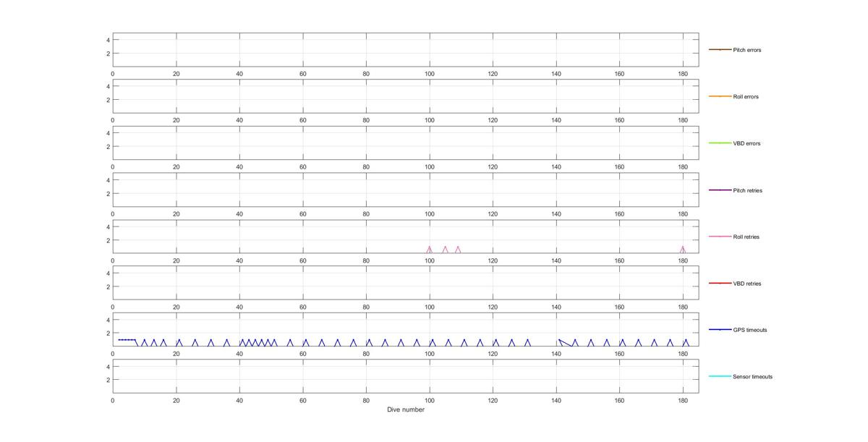Click the Roll errors legend label
This screenshot has width=868, height=442.
coord(746,96)
